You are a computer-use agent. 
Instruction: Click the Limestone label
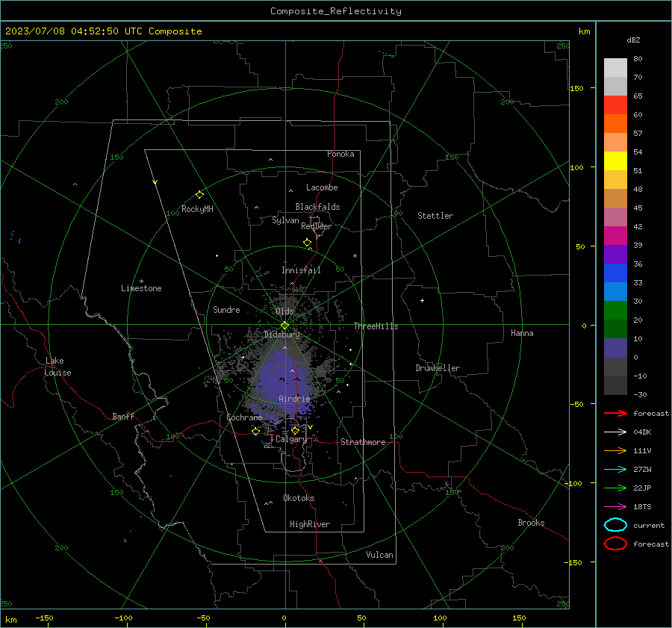(141, 288)
